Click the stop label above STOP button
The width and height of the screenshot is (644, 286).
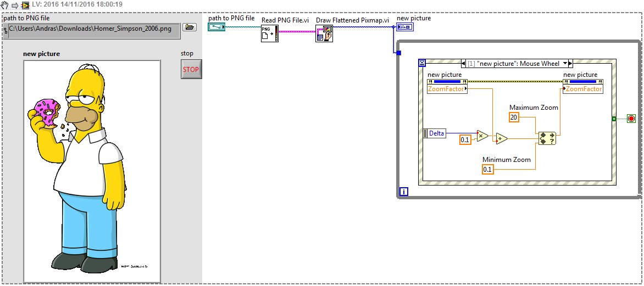187,53
